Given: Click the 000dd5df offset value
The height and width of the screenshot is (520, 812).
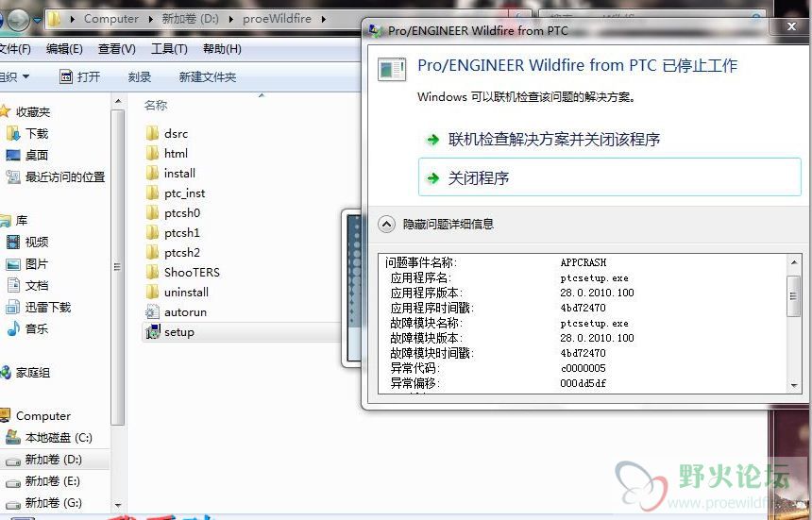Looking at the screenshot, I should click(584, 383).
